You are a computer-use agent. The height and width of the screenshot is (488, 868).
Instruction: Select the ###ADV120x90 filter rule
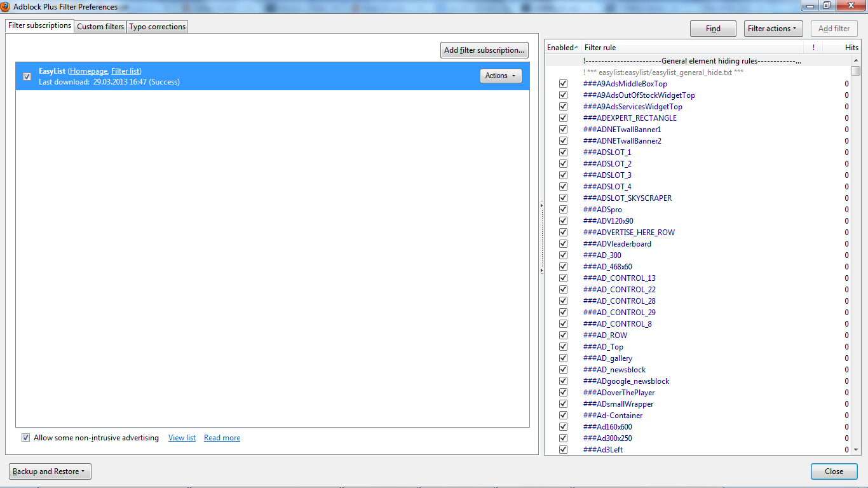pyautogui.click(x=607, y=221)
